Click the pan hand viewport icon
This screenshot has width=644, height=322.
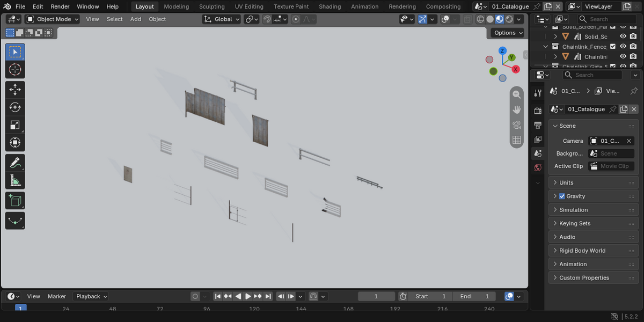point(516,109)
